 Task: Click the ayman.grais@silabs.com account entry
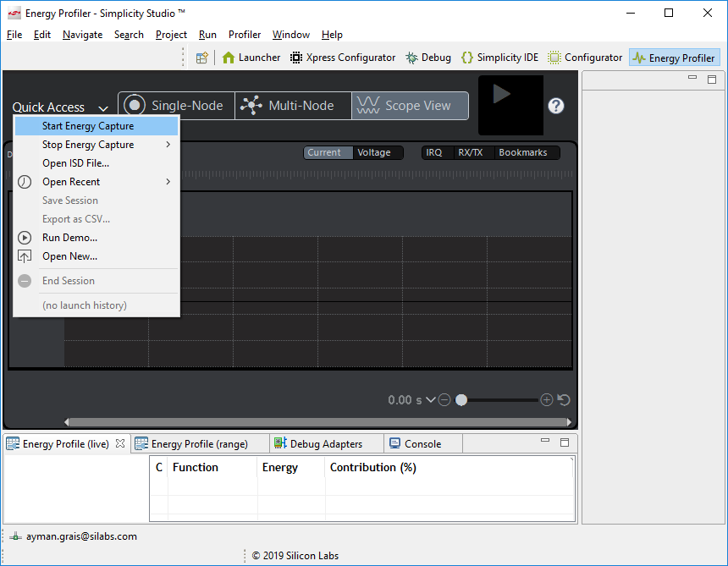[82, 536]
